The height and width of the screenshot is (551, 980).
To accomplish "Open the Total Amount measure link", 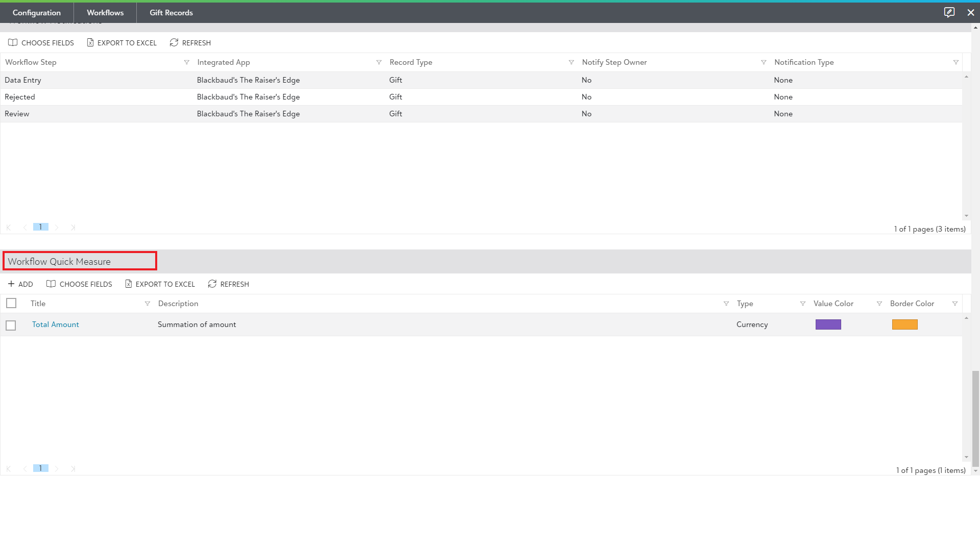I will coord(56,324).
